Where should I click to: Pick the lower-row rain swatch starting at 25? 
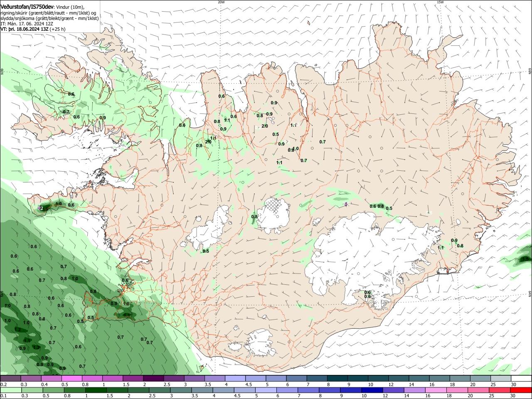(x=500, y=390)
